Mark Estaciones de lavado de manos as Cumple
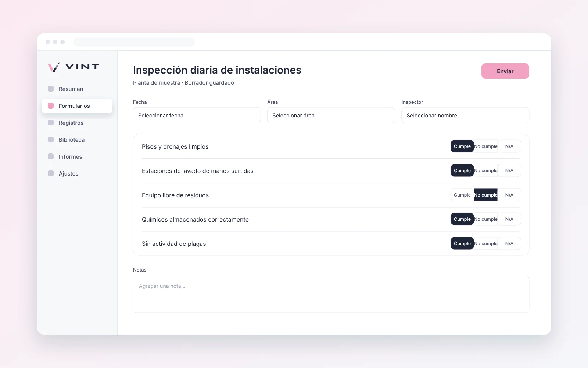 (x=462, y=170)
